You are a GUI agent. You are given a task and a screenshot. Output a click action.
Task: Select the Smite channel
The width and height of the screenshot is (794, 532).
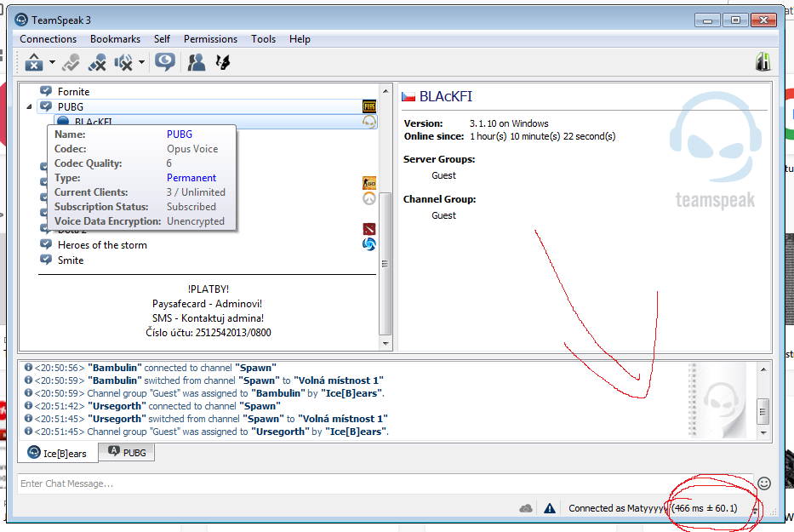pyautogui.click(x=71, y=260)
